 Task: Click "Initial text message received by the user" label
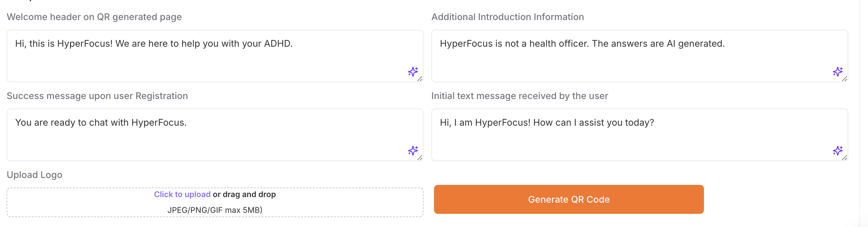(519, 96)
